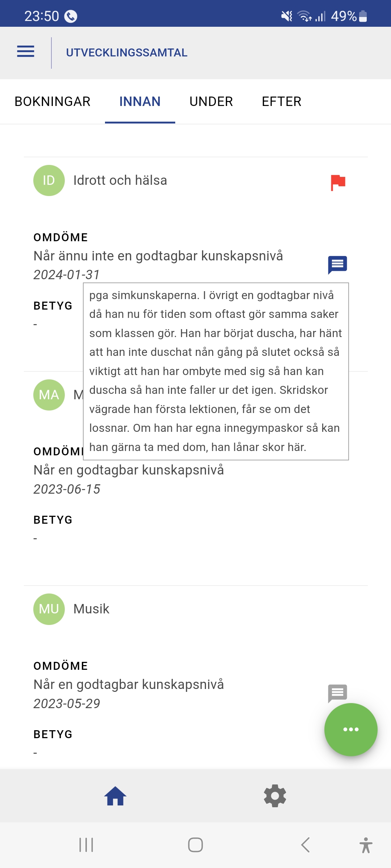391x868 pixels.
Task: Open the gray comment icon for Musik
Action: (x=337, y=693)
